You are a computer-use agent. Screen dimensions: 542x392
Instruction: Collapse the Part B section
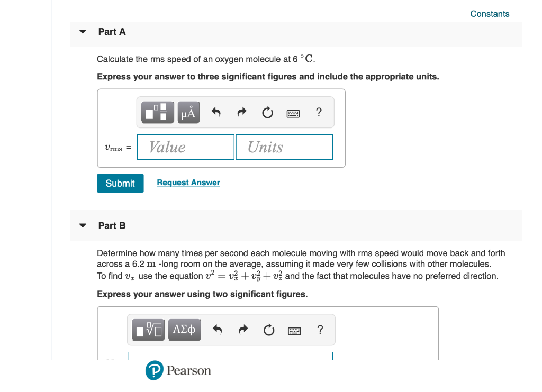[x=83, y=225]
